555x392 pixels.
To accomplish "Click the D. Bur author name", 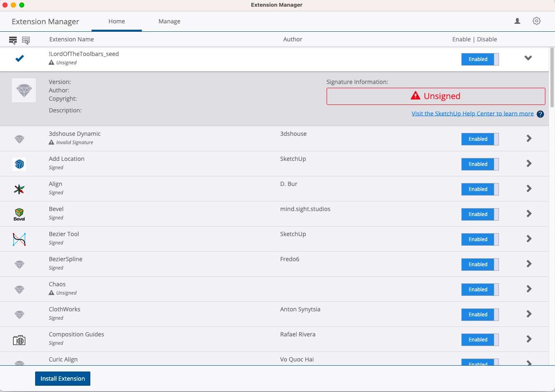I will pos(289,184).
